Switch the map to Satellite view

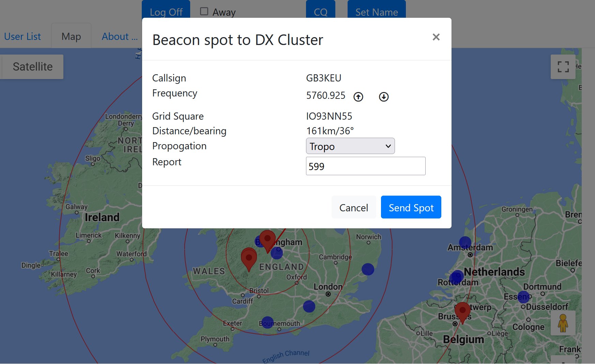(x=33, y=67)
